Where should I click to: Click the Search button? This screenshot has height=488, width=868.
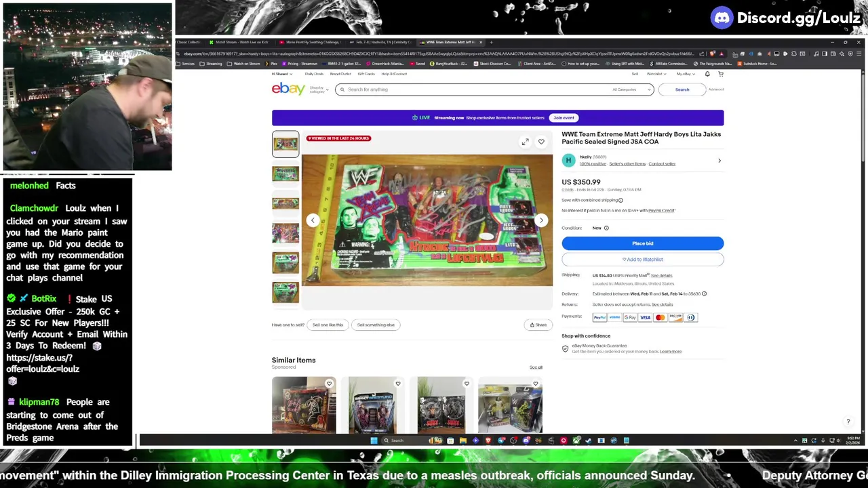click(x=682, y=89)
